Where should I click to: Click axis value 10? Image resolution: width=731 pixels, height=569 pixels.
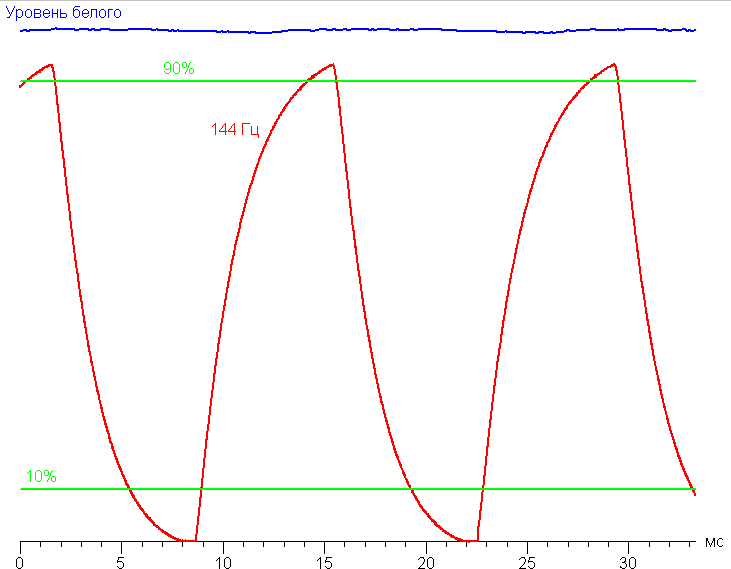click(223, 562)
